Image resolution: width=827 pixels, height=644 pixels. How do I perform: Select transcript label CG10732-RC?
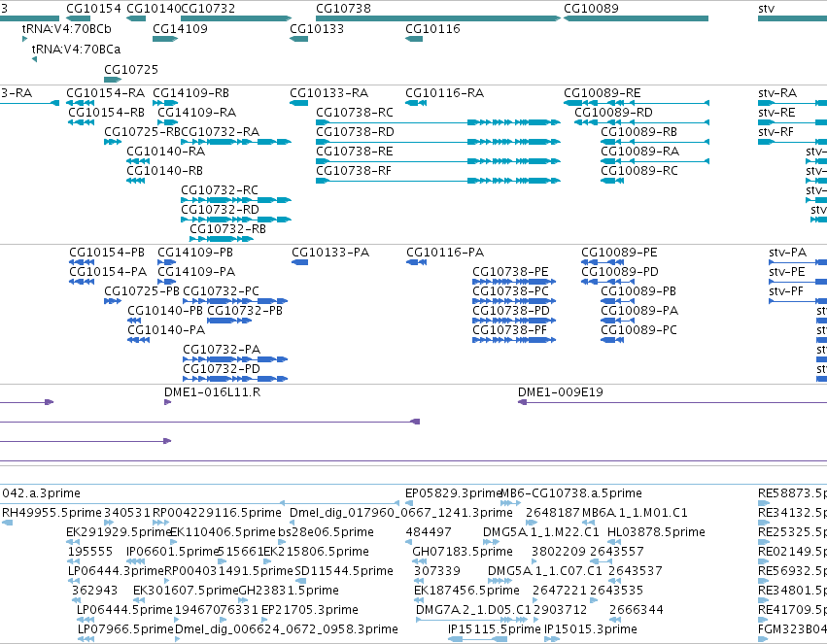click(x=220, y=190)
